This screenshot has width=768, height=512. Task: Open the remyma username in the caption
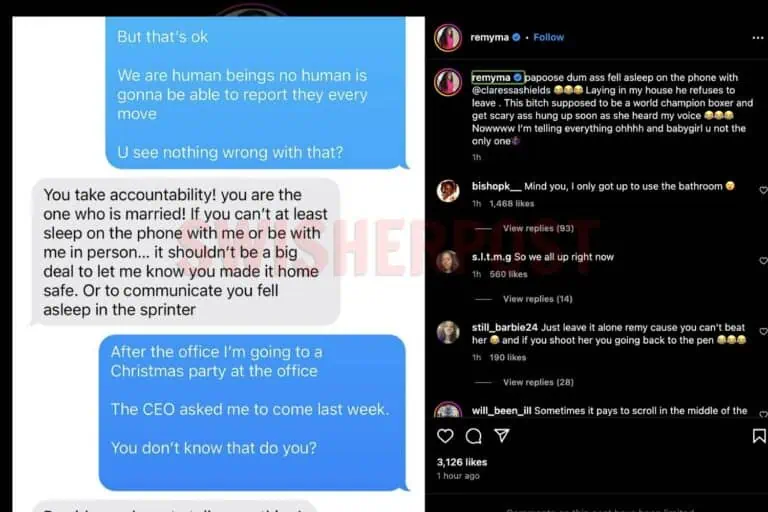[491, 77]
